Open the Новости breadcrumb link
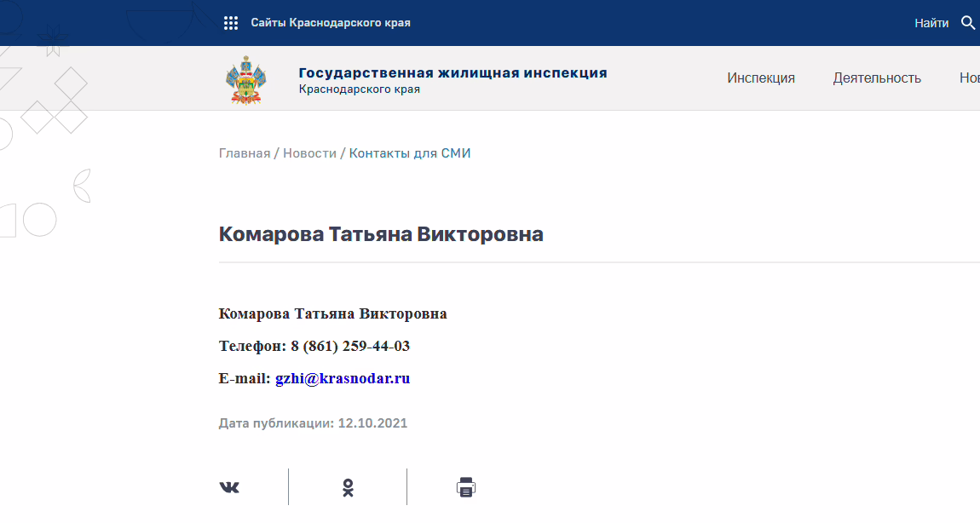This screenshot has width=980, height=523. (309, 153)
